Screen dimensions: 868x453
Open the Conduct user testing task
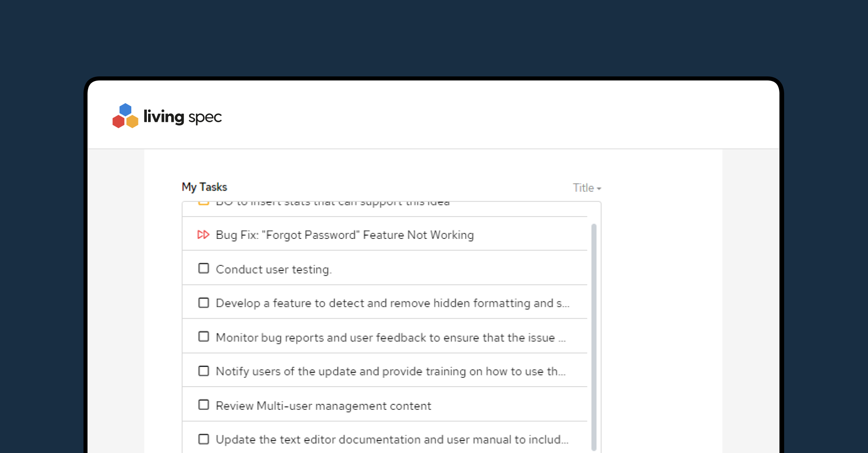tap(274, 270)
